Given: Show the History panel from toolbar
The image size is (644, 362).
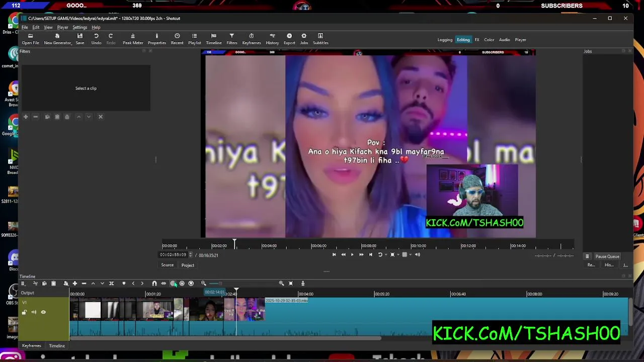Looking at the screenshot, I should pos(272,39).
